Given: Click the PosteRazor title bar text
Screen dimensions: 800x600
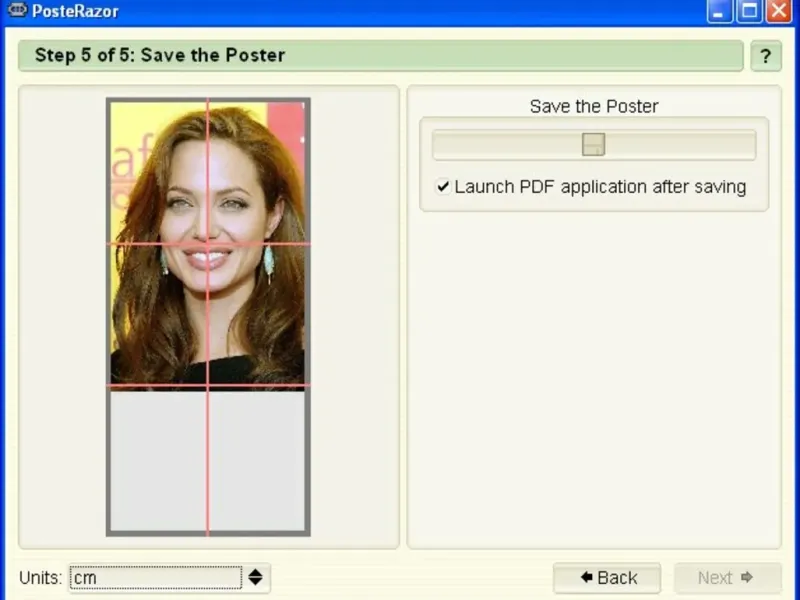Looking at the screenshot, I should 75,11.
